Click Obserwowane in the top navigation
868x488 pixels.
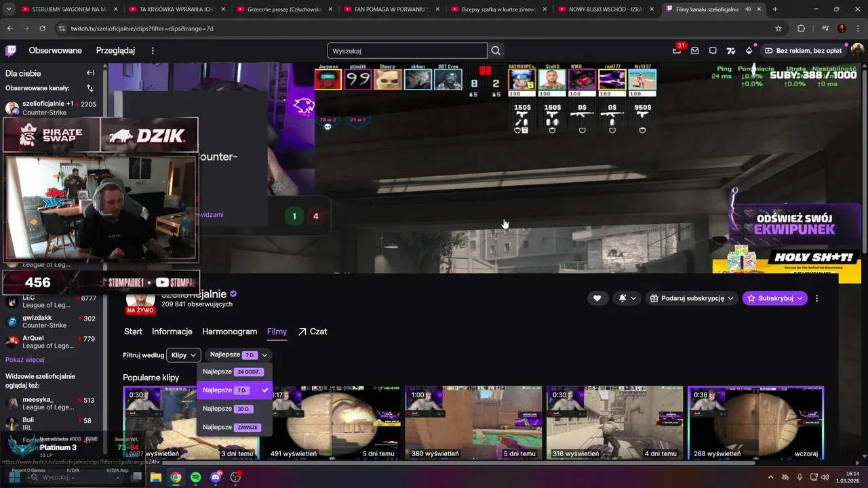pos(55,51)
